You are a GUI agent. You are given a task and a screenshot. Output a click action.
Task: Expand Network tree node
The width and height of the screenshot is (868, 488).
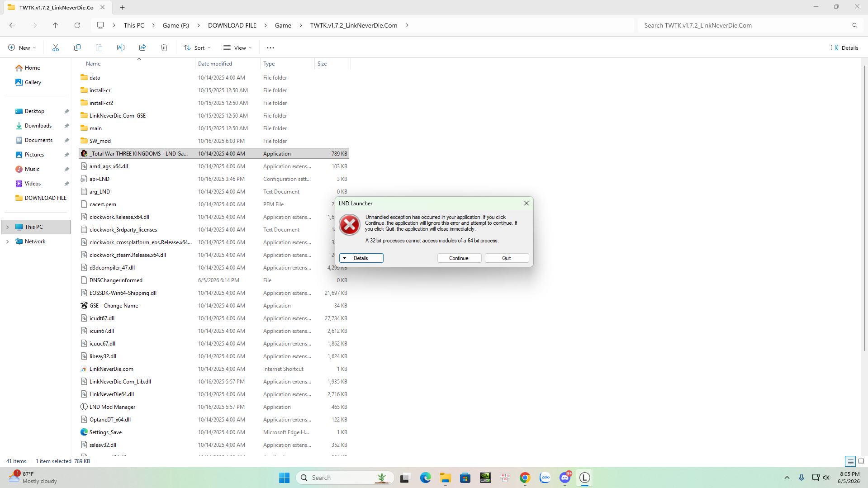pos(7,242)
